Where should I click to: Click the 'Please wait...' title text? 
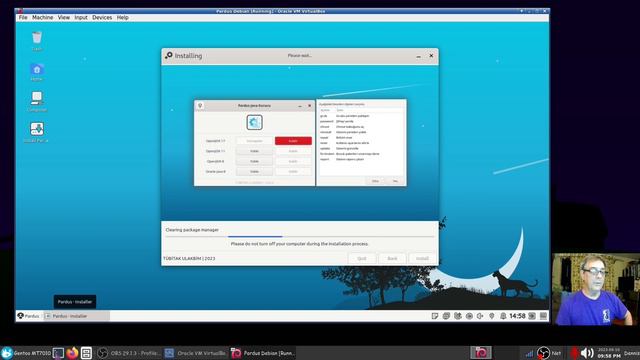(x=300, y=56)
